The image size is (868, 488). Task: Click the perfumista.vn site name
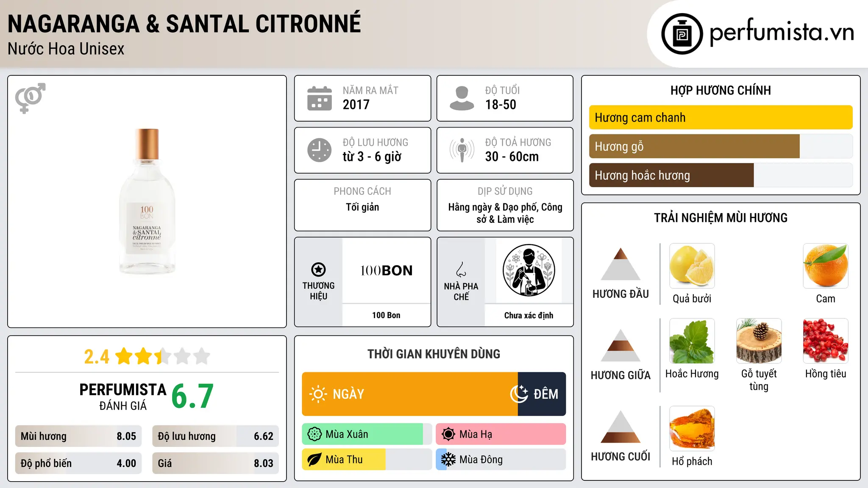point(782,32)
